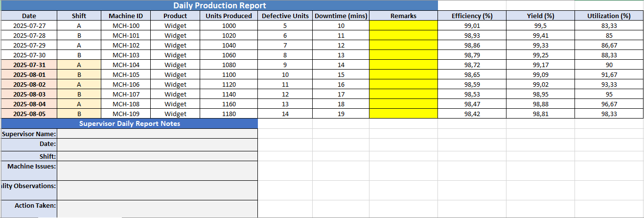Select the yellow Remarks cell for 2025-07-27

point(403,25)
